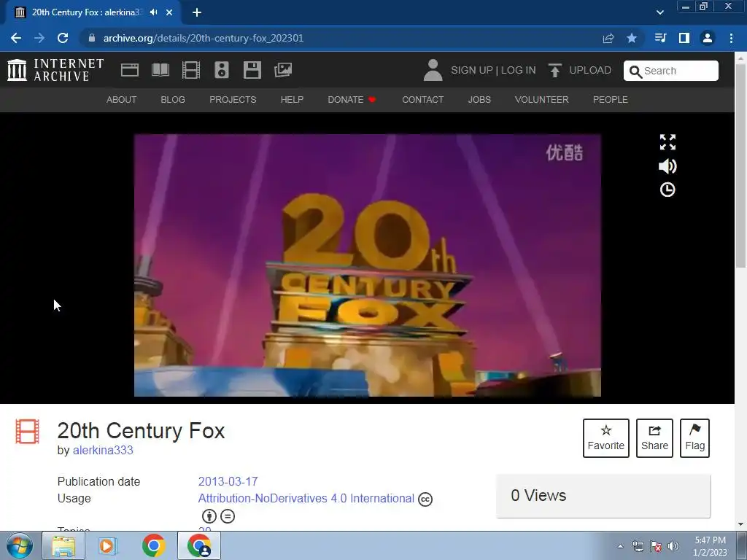The width and height of the screenshot is (747, 560).
Task: Show hidden system tray icons
Action: coord(620,546)
